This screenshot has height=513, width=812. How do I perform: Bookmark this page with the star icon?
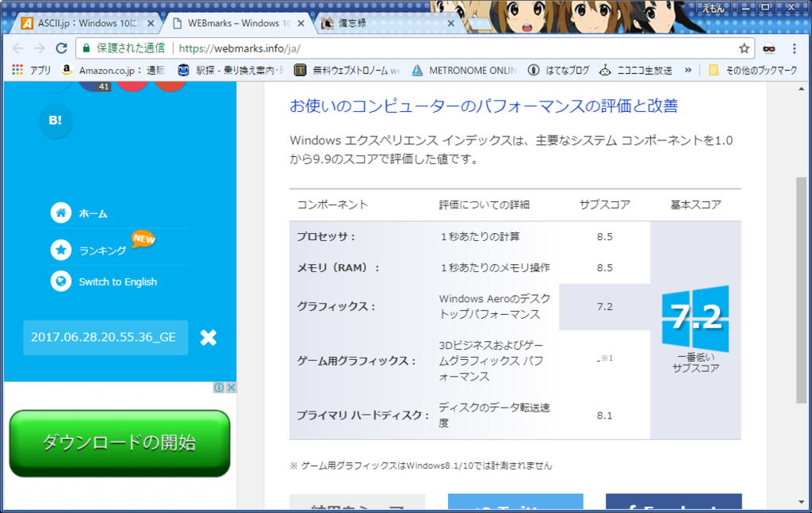click(x=744, y=48)
